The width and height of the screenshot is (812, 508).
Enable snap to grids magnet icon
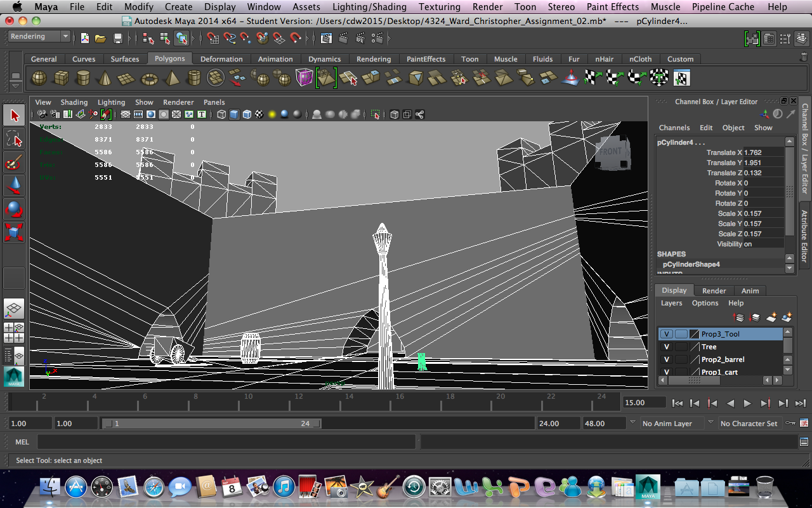(x=213, y=38)
